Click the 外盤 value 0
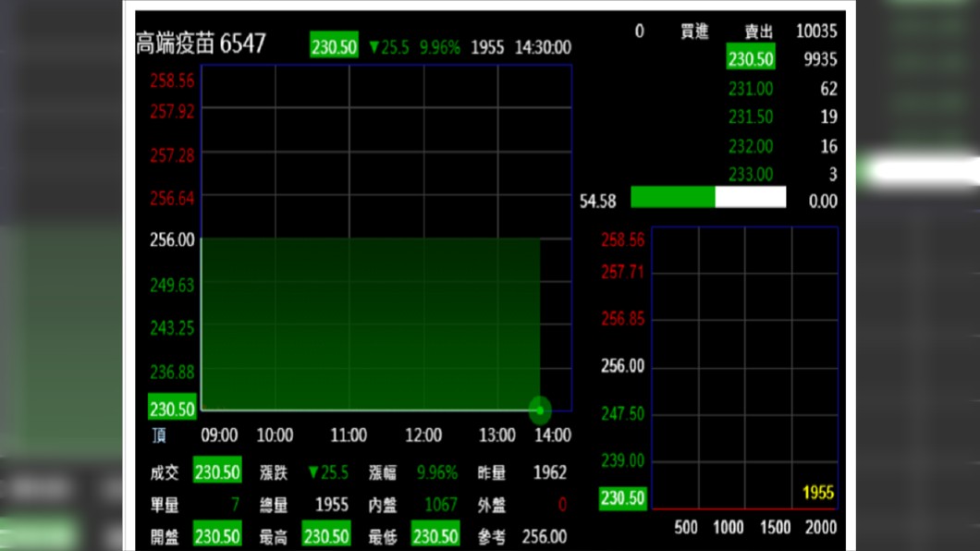Viewport: 980px width, 551px height. tap(562, 504)
